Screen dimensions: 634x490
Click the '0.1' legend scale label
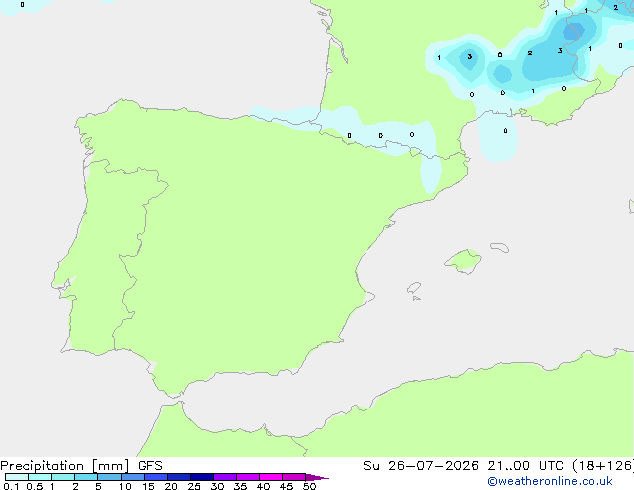tap(11, 486)
